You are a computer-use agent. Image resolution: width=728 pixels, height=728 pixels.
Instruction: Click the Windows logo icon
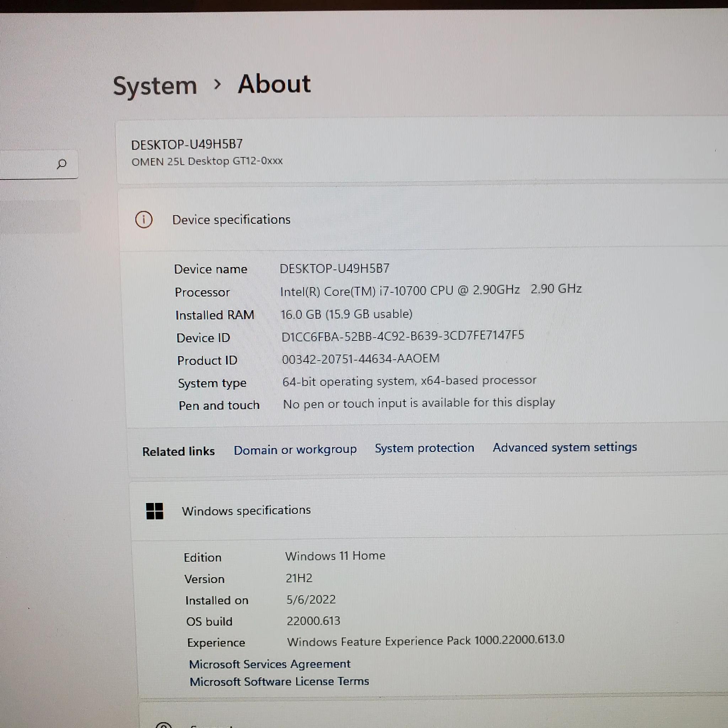pyautogui.click(x=155, y=511)
